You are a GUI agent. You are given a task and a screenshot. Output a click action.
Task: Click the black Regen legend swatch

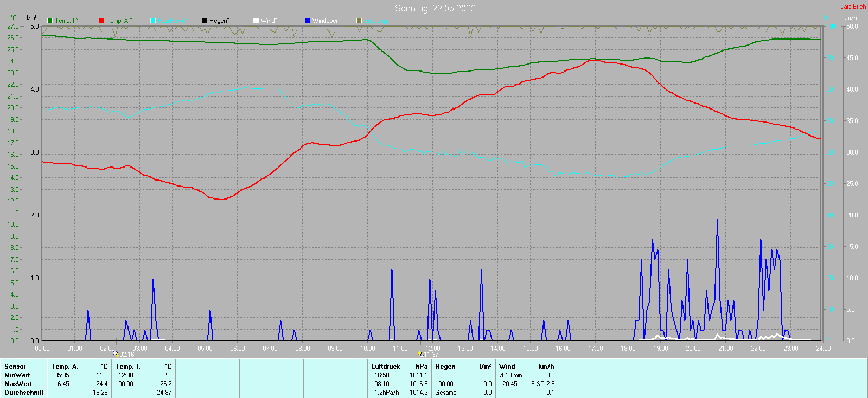tap(205, 21)
